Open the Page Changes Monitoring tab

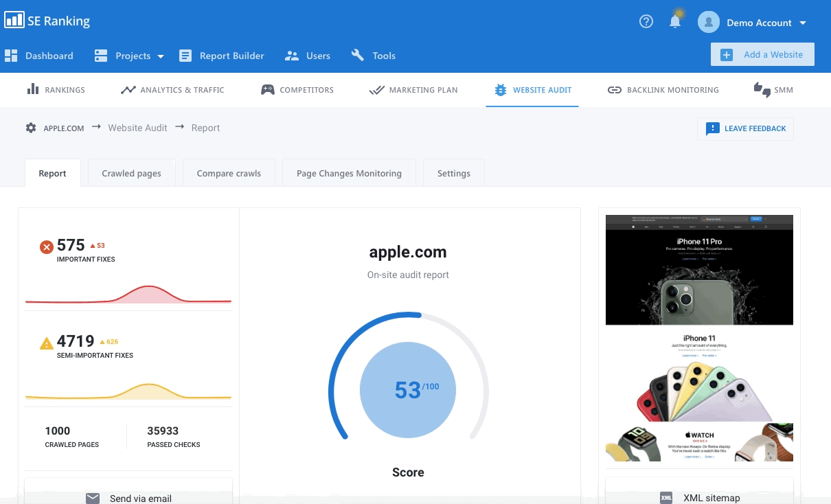pos(349,173)
